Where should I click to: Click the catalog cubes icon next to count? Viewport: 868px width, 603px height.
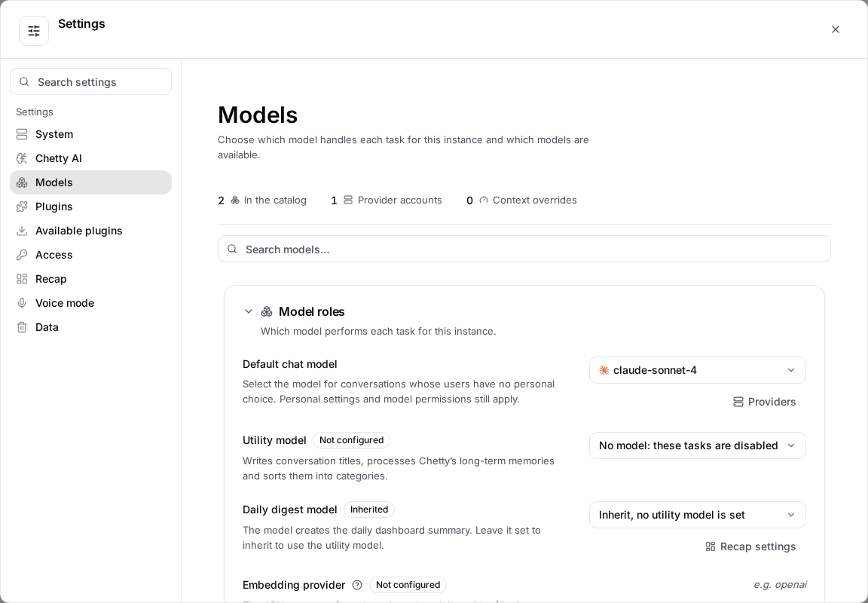pos(235,200)
